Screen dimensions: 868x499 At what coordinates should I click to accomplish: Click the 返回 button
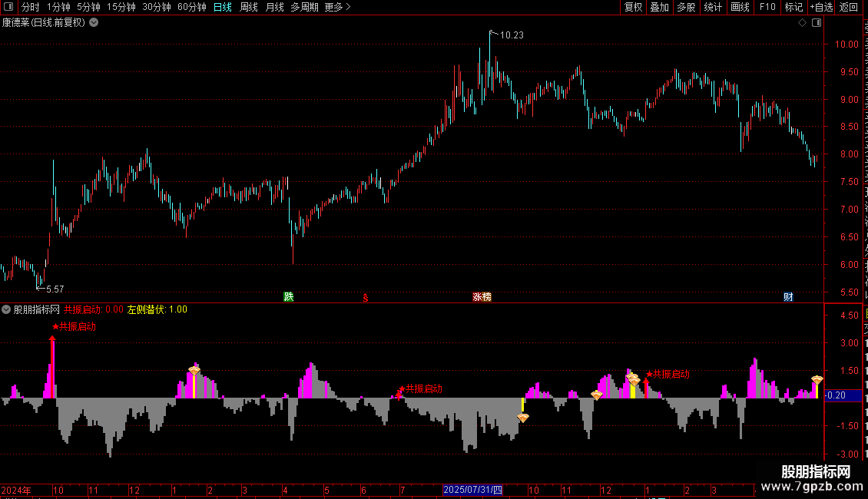click(849, 7)
